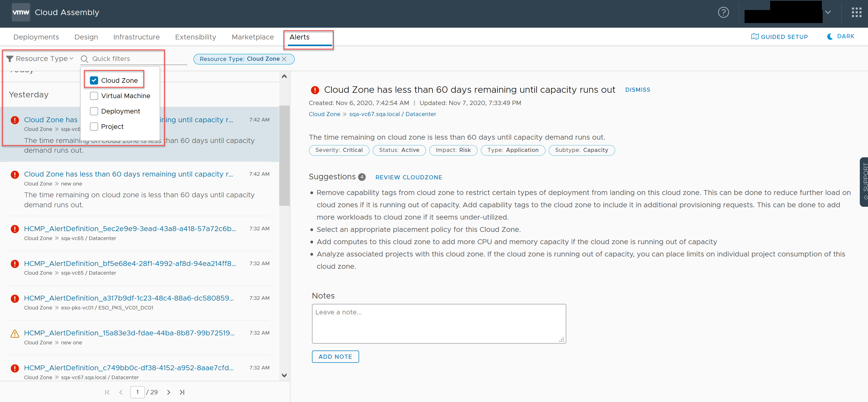This screenshot has width=868, height=402.
Task: Click the vmw Cloud Assembly logo
Action: 21,13
